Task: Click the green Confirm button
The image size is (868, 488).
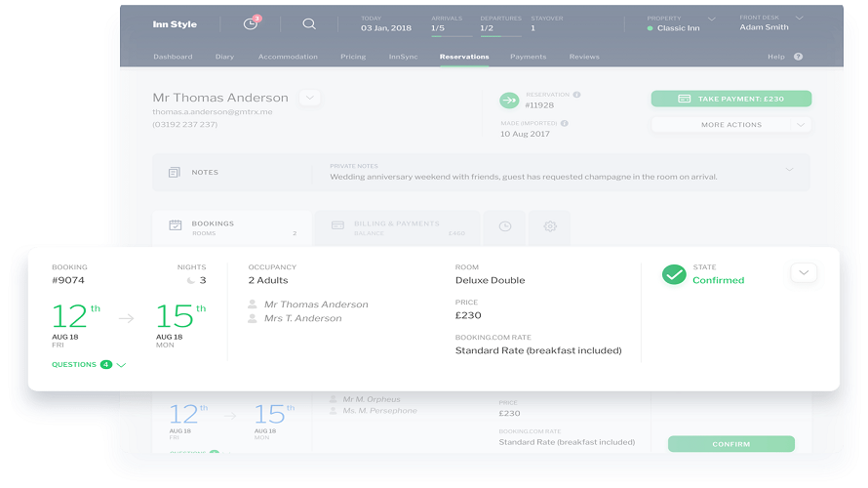Action: pos(730,444)
